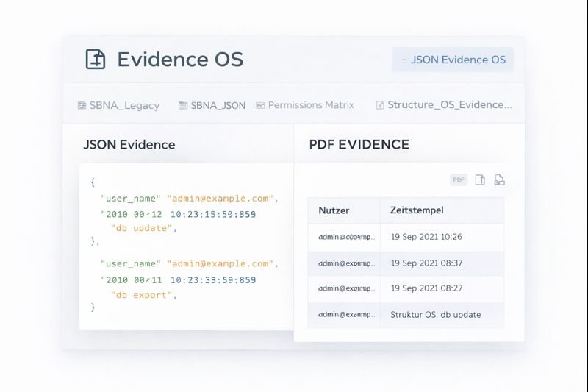Viewport: 588px width, 392px height.
Task: Open the SBNA_JSON tab
Action: coord(218,105)
